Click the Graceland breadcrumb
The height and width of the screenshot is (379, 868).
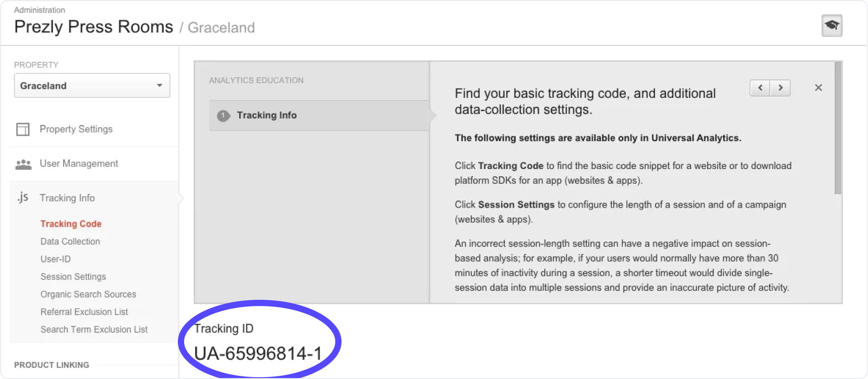[x=221, y=28]
